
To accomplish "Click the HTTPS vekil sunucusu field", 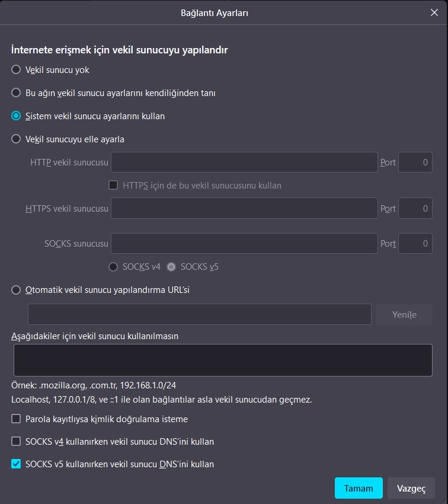I will point(244,209).
